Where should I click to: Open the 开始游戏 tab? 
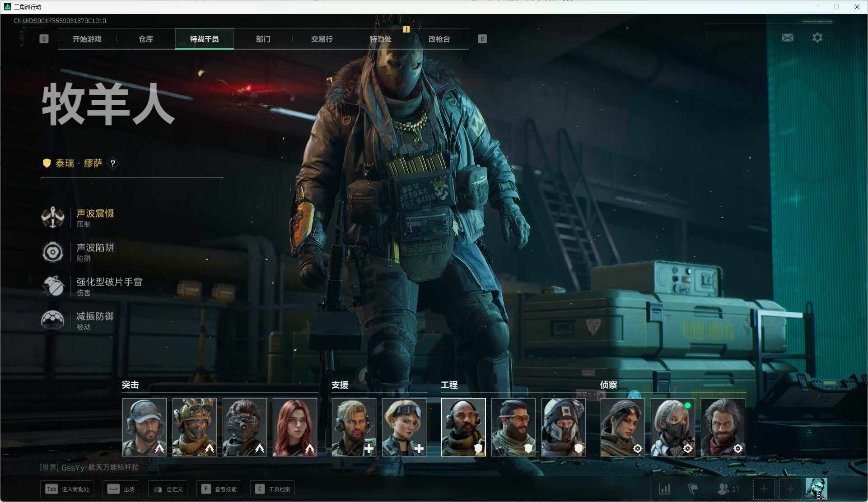pyautogui.click(x=87, y=39)
